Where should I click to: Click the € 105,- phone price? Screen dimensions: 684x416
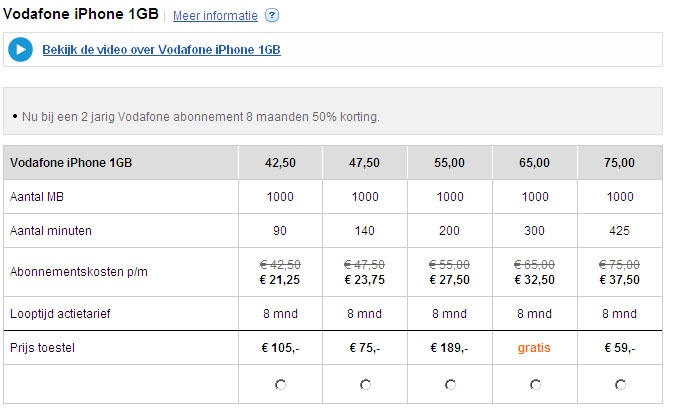coord(280,348)
